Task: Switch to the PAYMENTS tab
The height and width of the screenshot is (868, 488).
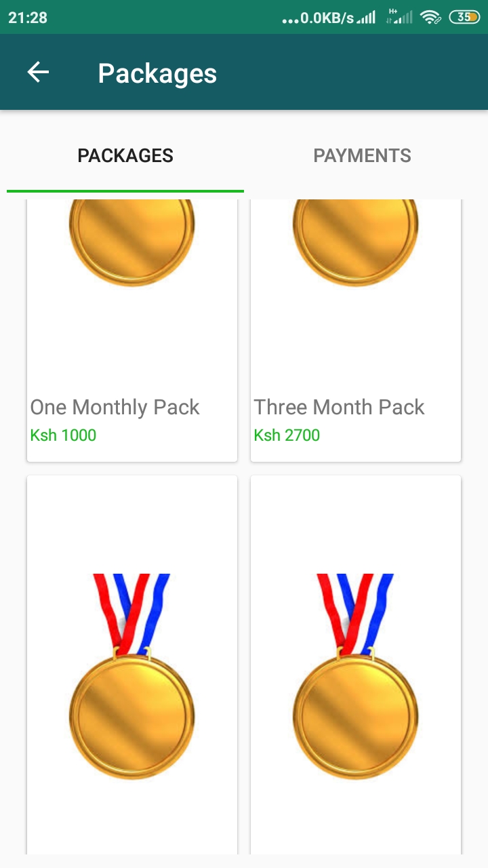Action: tap(362, 156)
